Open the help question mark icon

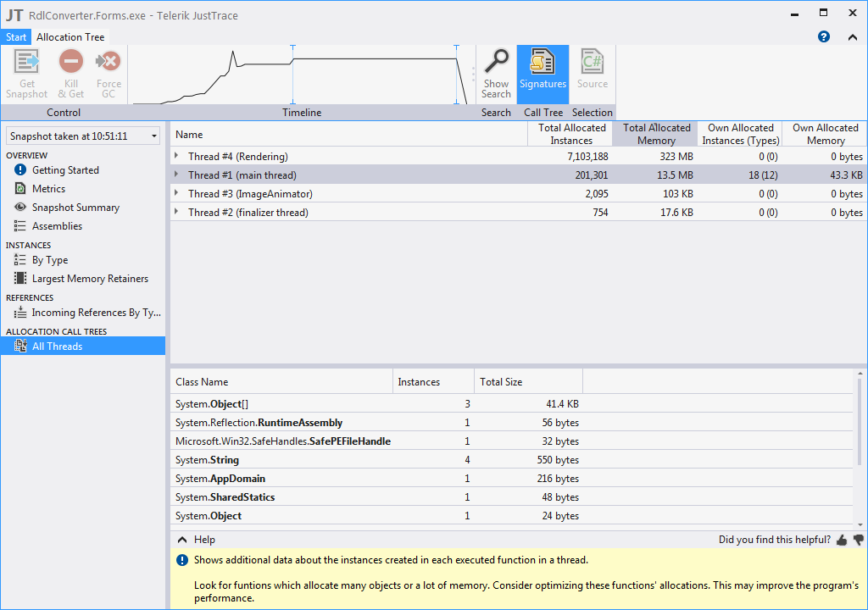(824, 36)
